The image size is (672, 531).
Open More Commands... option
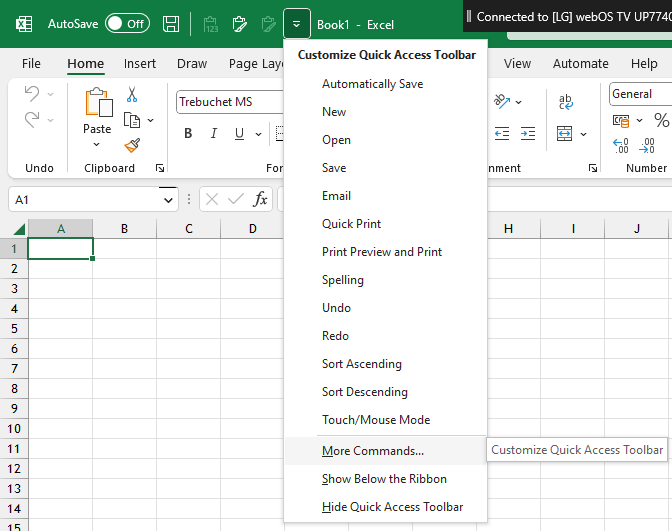tap(385, 451)
